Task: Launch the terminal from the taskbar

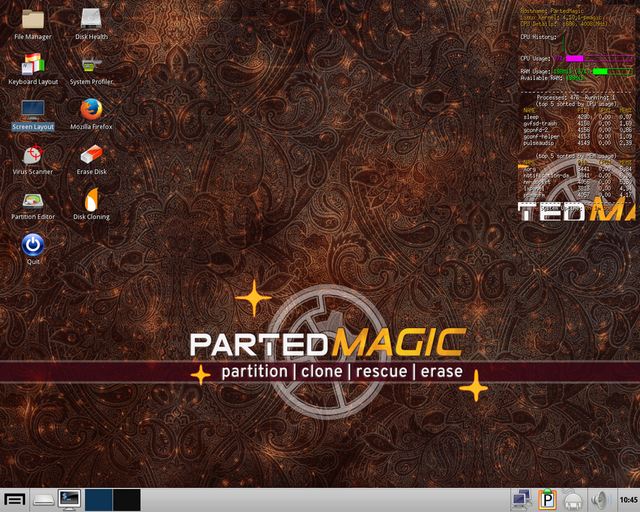Action: (69, 500)
